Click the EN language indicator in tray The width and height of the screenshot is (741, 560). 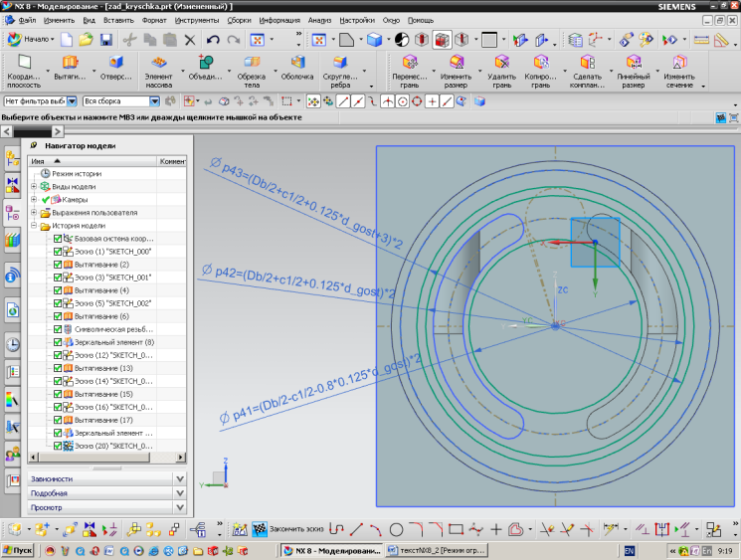tap(629, 551)
